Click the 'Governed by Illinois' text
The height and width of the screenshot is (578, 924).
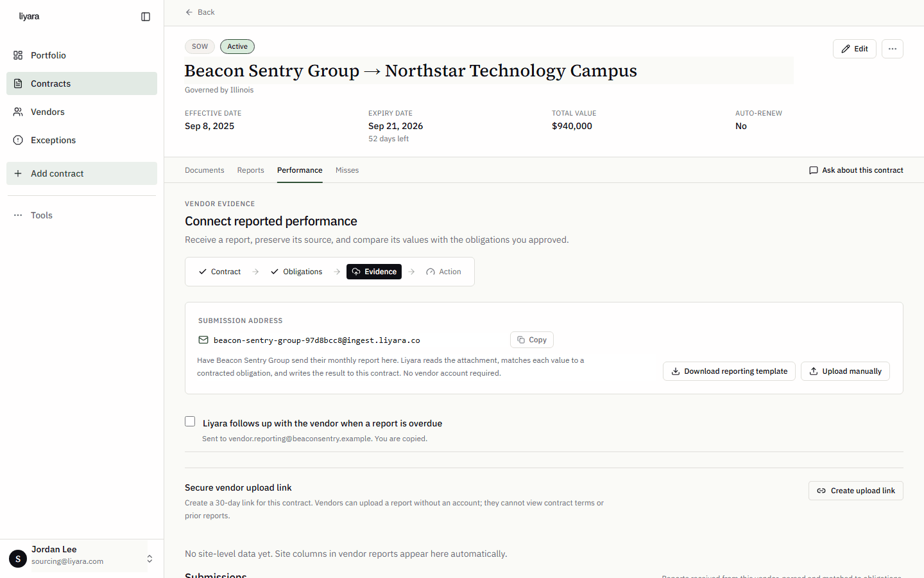(x=219, y=90)
